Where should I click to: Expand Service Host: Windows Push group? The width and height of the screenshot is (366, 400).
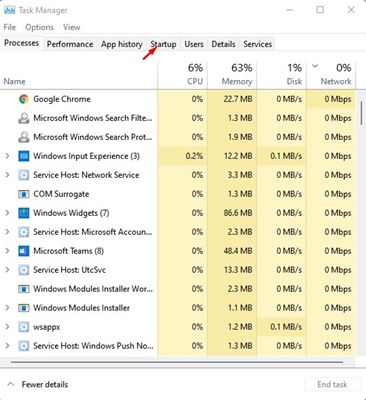click(7, 345)
